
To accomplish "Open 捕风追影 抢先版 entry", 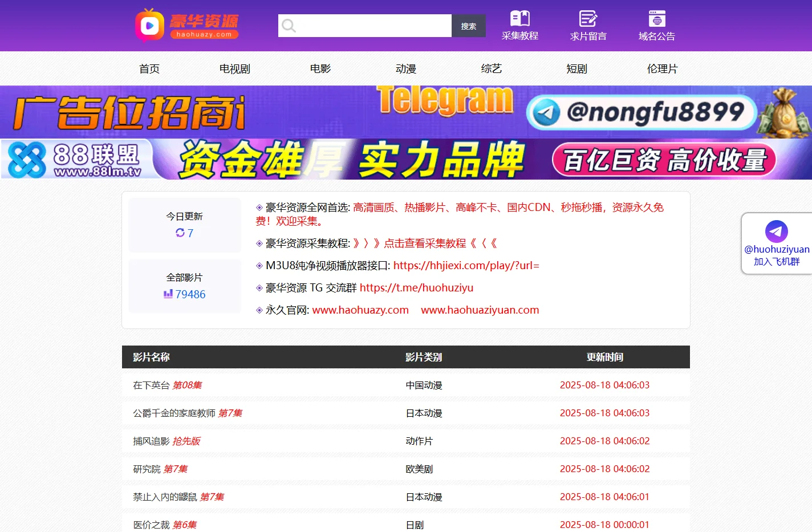I will 167,441.
